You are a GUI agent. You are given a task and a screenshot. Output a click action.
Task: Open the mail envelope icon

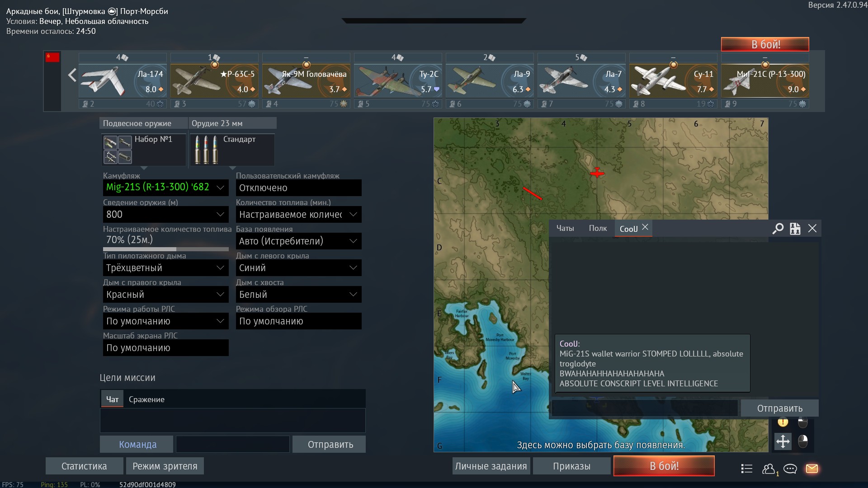812,469
